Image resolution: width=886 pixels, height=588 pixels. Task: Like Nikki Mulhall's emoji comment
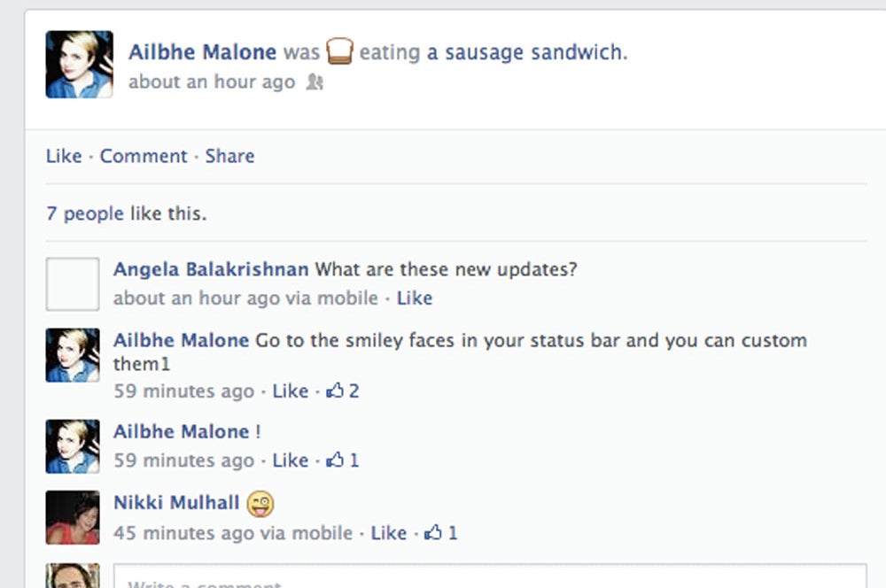point(388,533)
